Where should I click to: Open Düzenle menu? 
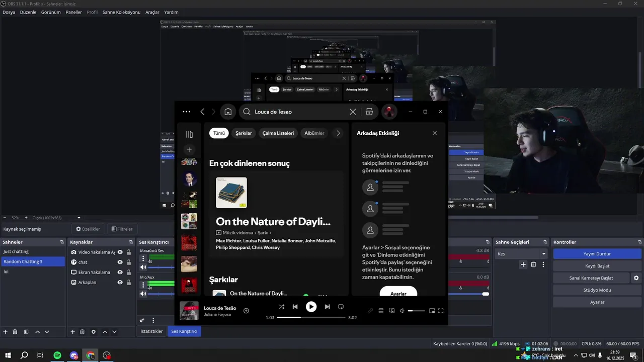[x=28, y=12]
